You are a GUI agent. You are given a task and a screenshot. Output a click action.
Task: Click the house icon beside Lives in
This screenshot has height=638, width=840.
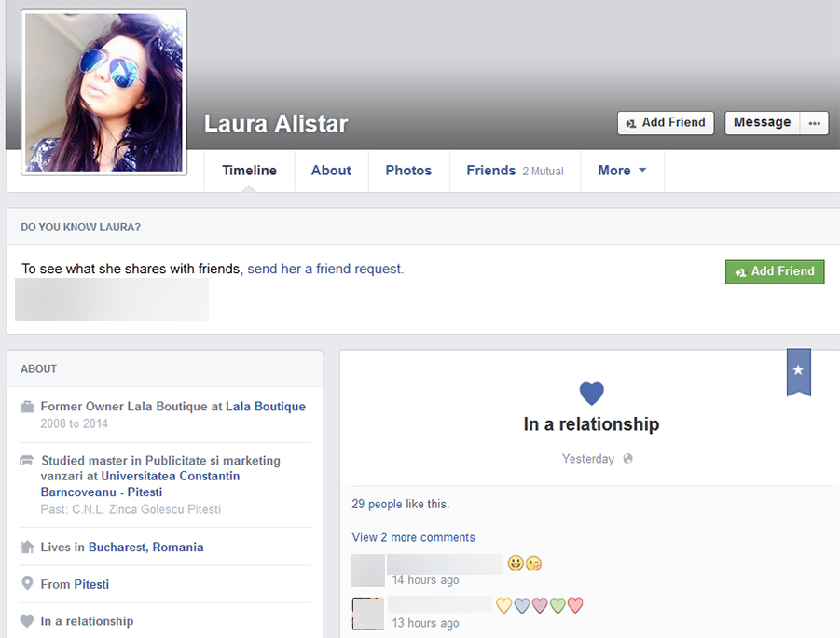[27, 548]
